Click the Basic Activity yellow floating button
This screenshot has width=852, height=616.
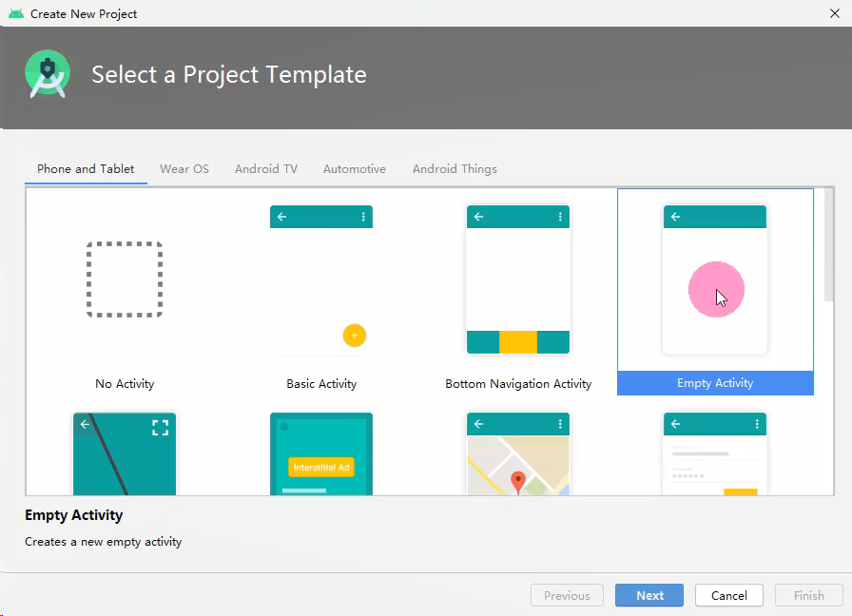click(355, 336)
